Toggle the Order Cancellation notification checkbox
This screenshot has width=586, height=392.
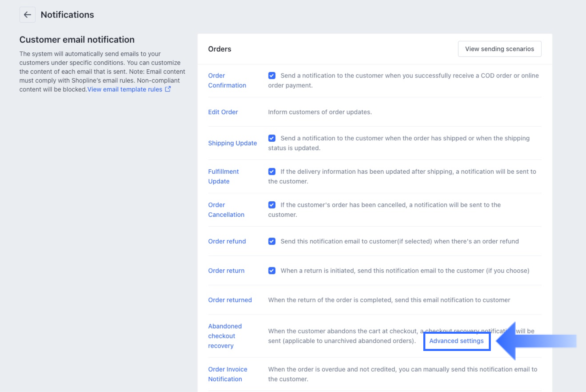[x=272, y=205]
